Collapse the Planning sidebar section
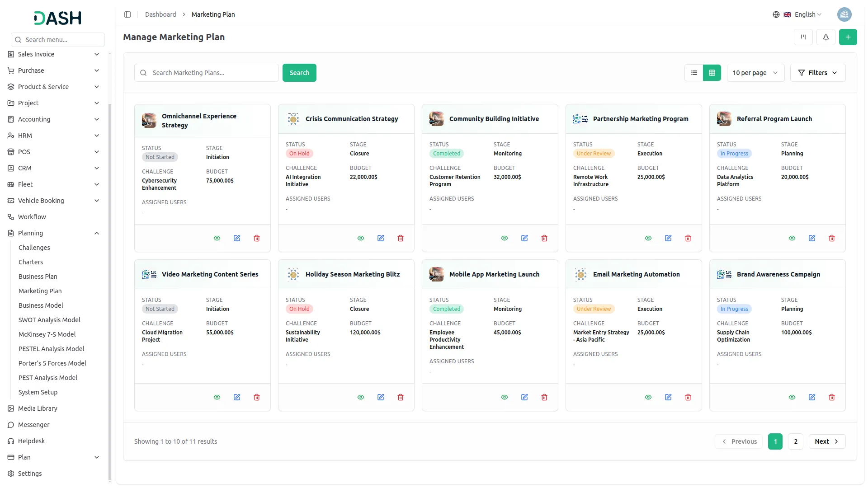The width and height of the screenshot is (868, 488). [54, 233]
